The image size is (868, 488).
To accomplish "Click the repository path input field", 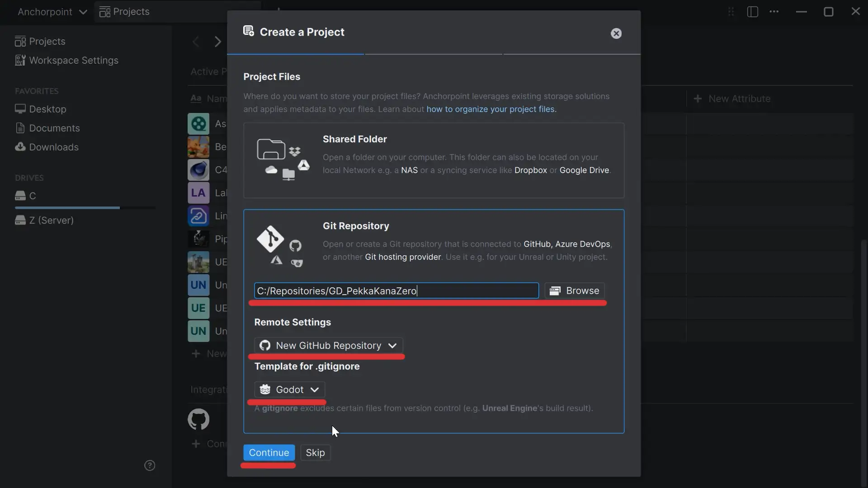I will [x=396, y=291].
